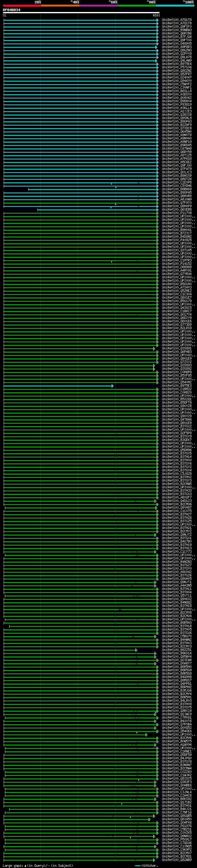Open hit UniRef100_A7Q1T9
The height and width of the screenshot is (868, 197).
pos(177,20)
